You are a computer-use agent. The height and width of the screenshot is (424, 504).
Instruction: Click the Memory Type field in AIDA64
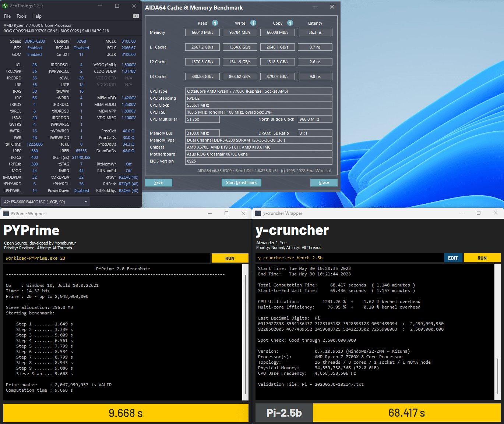[x=259, y=140]
